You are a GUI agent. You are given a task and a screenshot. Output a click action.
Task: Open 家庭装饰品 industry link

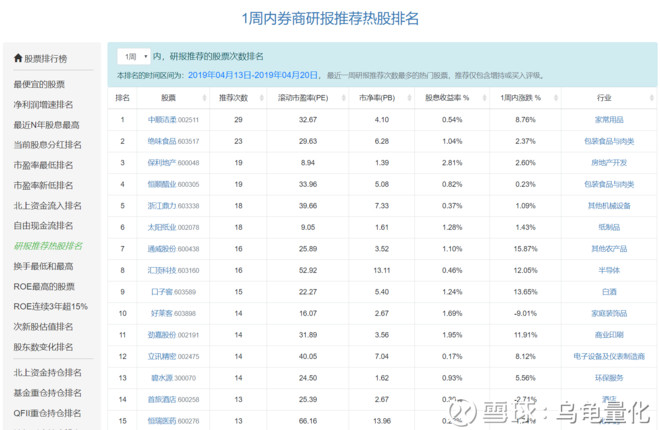[x=609, y=313]
